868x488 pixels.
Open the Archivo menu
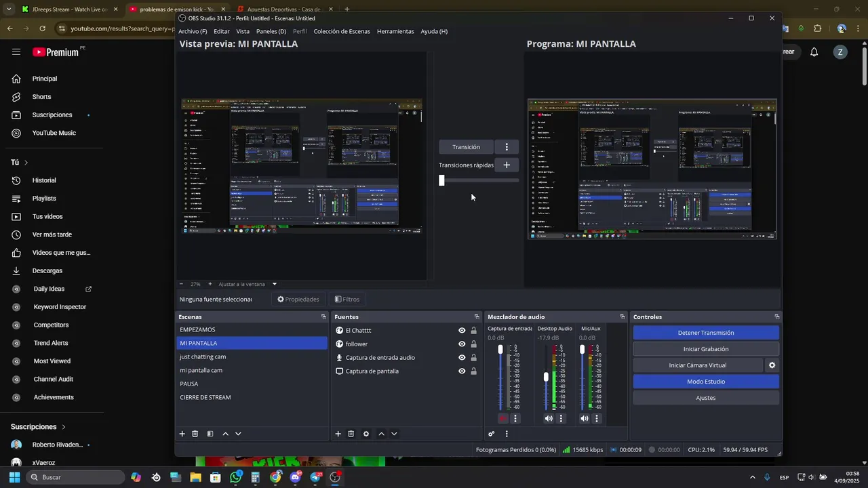193,31
